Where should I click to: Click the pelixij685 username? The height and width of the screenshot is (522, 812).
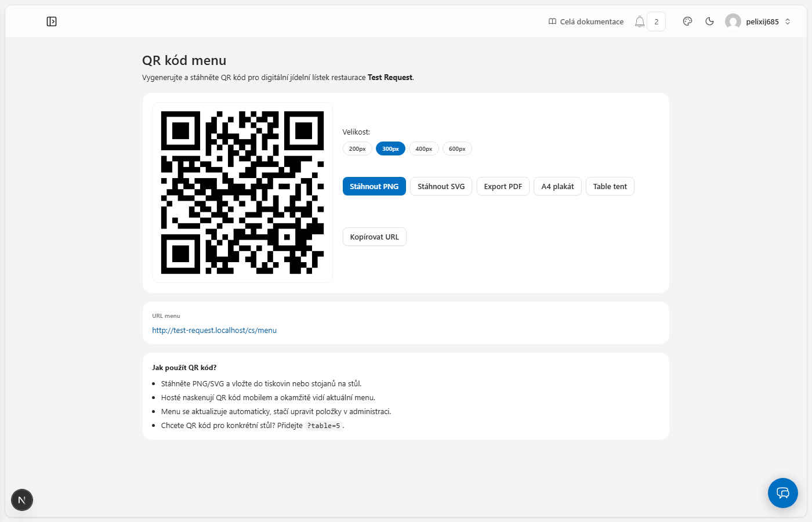point(762,21)
